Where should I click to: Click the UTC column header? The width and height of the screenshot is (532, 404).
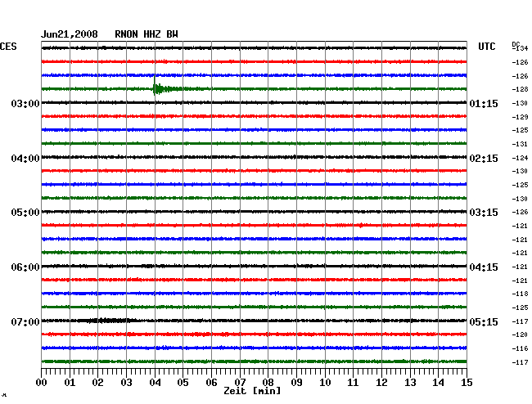[x=486, y=47]
